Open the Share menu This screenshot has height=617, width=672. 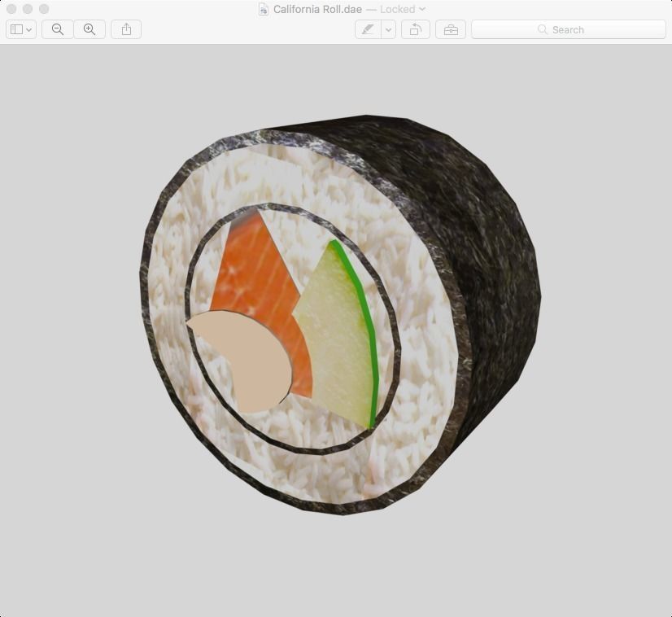coord(126,29)
